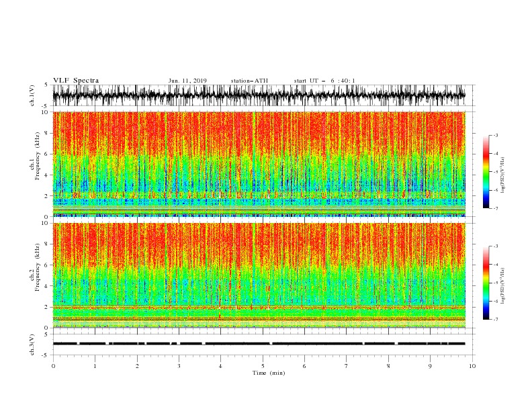This screenshot has width=532, height=411.
Task: Click the ch.2 colorbar "log(PSD)(V²/Hz)" label
Action: (x=502, y=286)
